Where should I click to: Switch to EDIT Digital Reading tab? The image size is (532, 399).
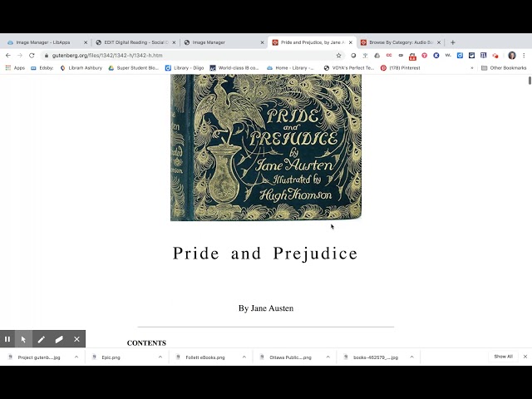coord(136,42)
